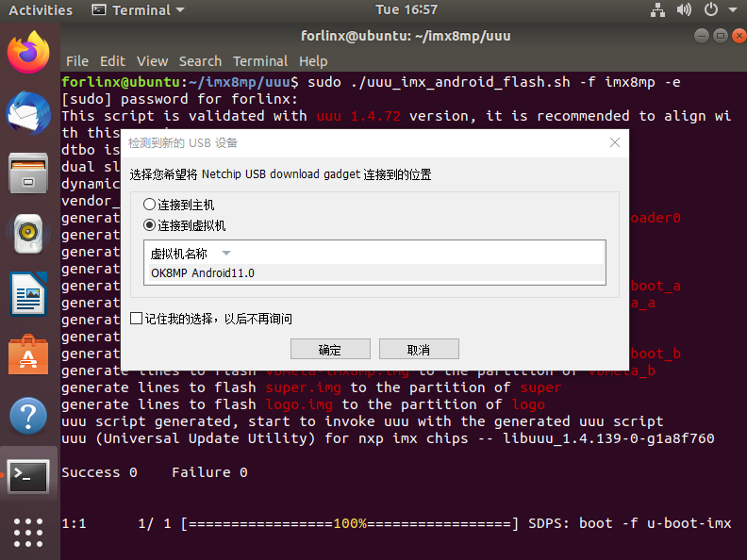Click the 确定 button

click(x=330, y=349)
